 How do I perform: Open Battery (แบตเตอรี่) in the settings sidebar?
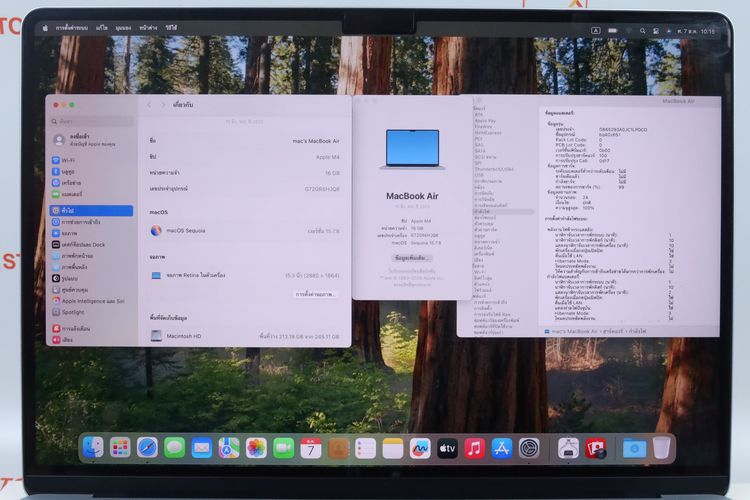[x=91, y=194]
